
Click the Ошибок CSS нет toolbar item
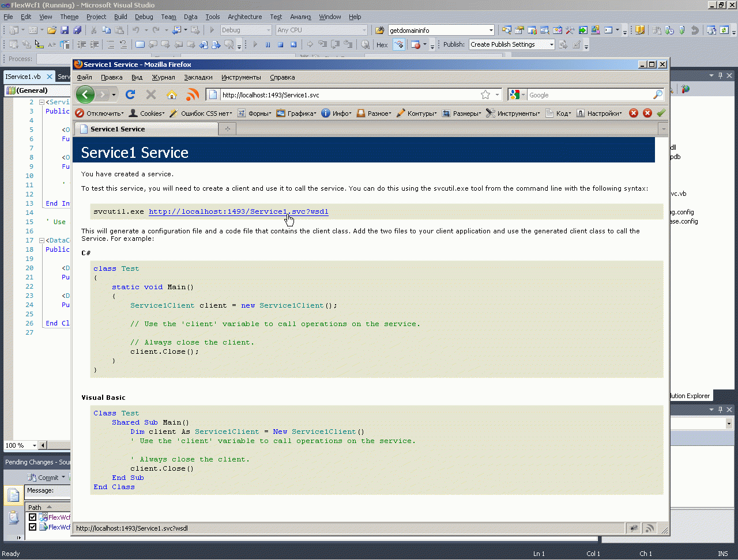pyautogui.click(x=201, y=113)
